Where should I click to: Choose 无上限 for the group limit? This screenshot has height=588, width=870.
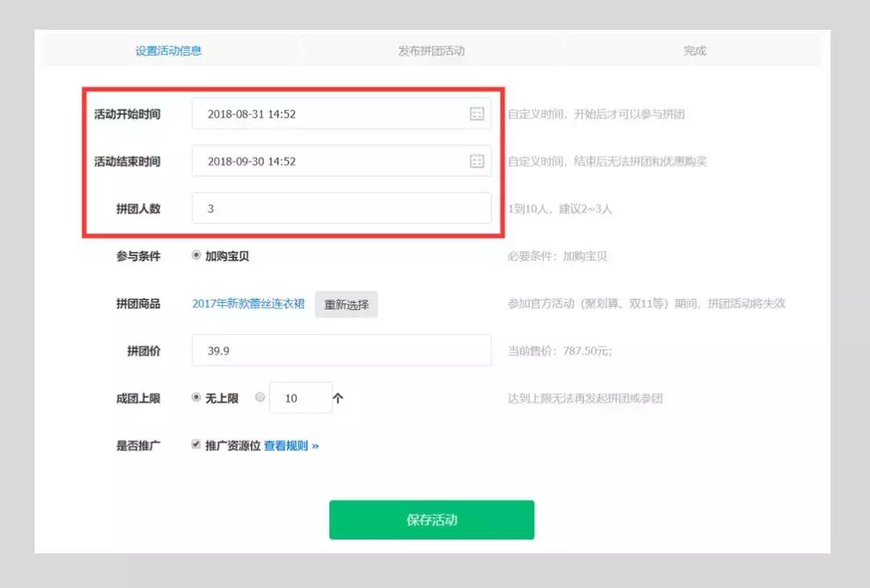click(195, 396)
